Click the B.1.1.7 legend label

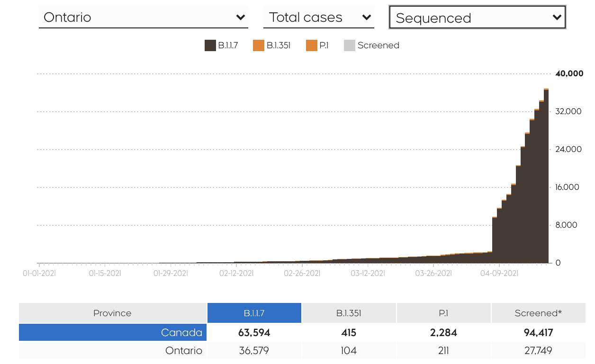tap(228, 45)
